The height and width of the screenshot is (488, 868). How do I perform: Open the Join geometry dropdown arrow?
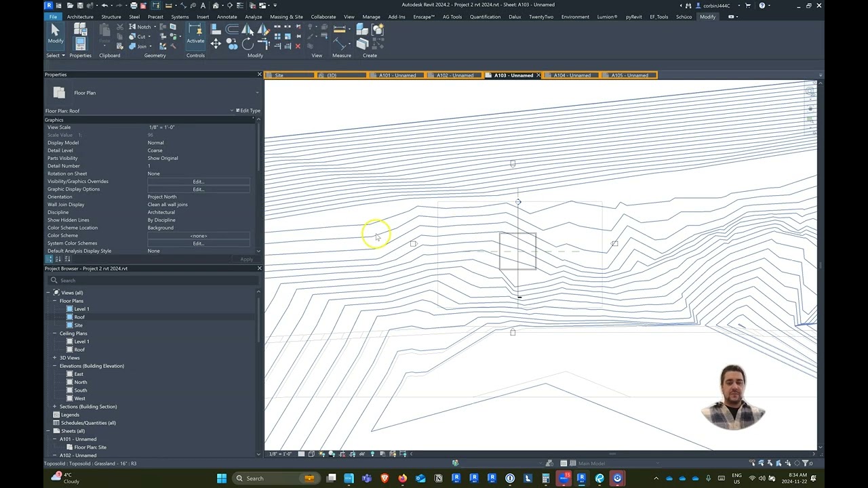point(149,46)
